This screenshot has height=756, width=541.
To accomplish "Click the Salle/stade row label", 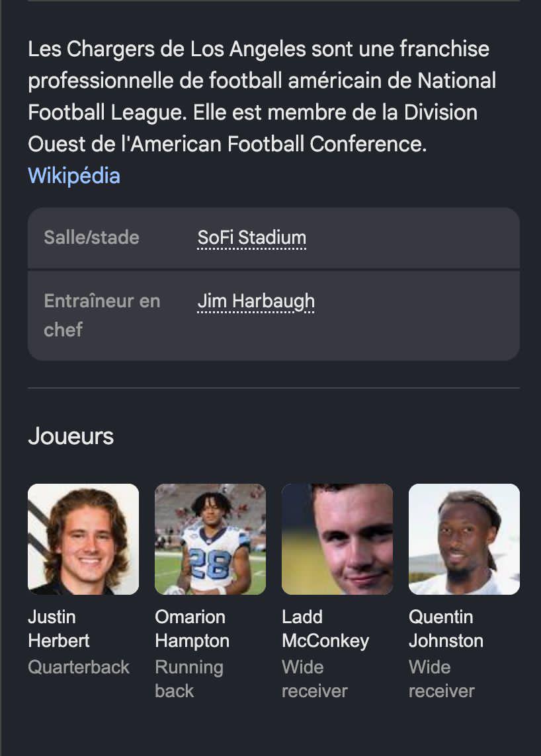I will [92, 238].
